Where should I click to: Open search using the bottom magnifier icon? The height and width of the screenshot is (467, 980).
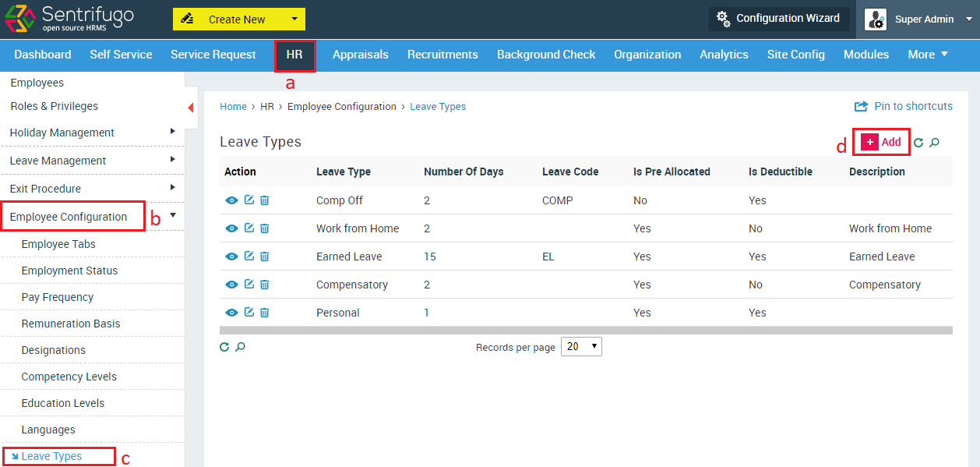pyautogui.click(x=241, y=347)
